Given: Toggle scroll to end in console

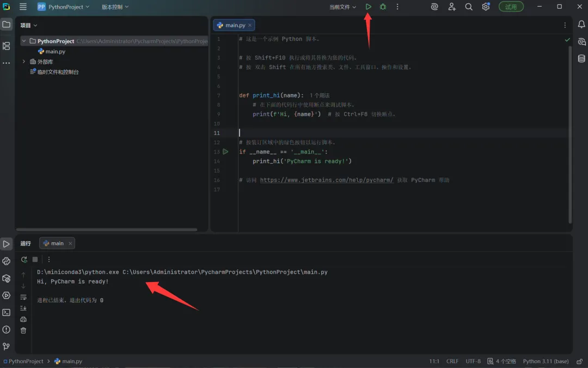Looking at the screenshot, I should click(23, 308).
